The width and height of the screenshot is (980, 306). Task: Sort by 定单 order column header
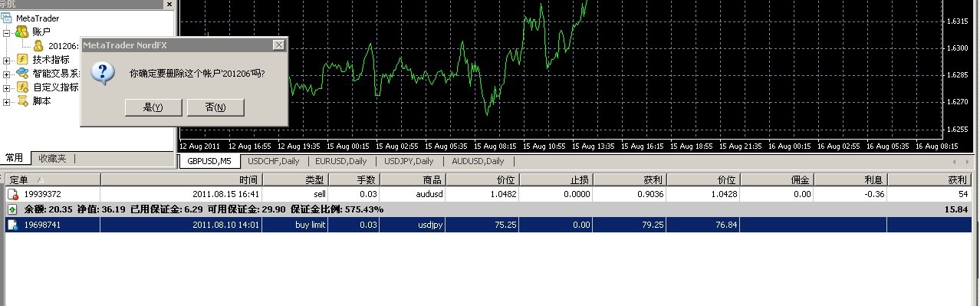[x=52, y=179]
